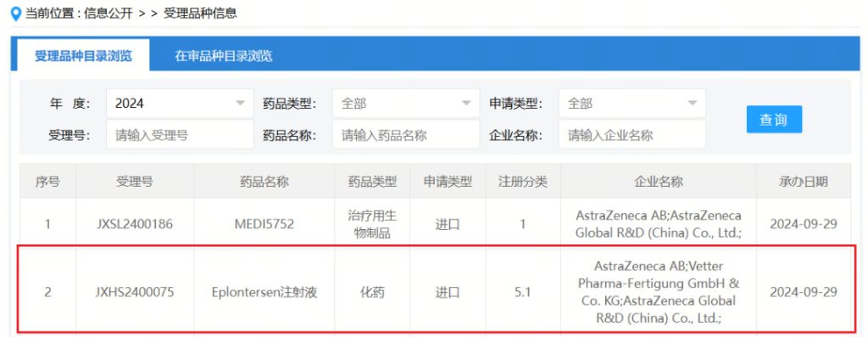Click 治疗用生物制品 cell

pos(372,224)
